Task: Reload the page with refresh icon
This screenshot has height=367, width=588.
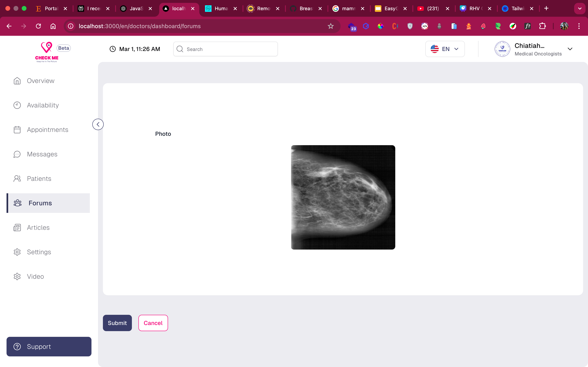Action: [x=38, y=26]
